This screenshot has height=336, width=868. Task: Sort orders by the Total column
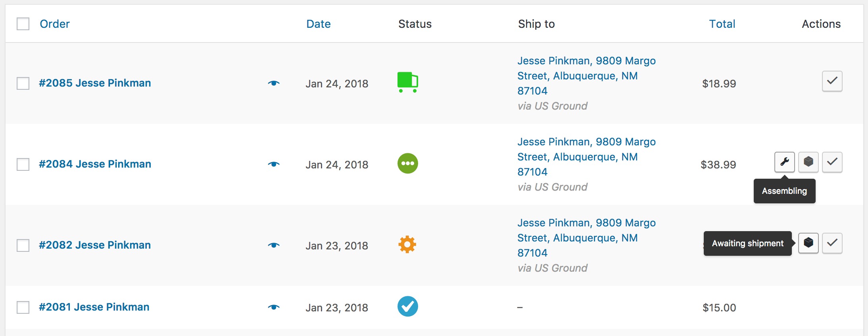click(722, 24)
